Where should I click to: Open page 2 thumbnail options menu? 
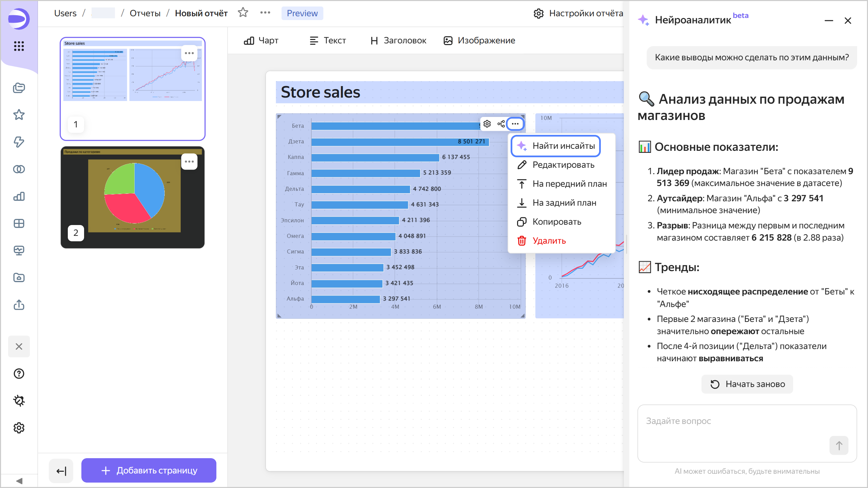189,162
